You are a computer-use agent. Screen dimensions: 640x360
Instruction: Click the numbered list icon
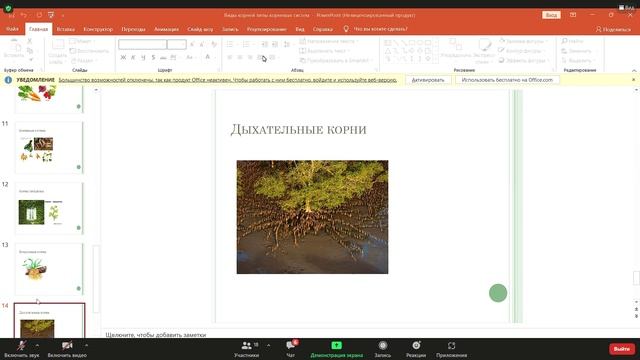[246, 44]
